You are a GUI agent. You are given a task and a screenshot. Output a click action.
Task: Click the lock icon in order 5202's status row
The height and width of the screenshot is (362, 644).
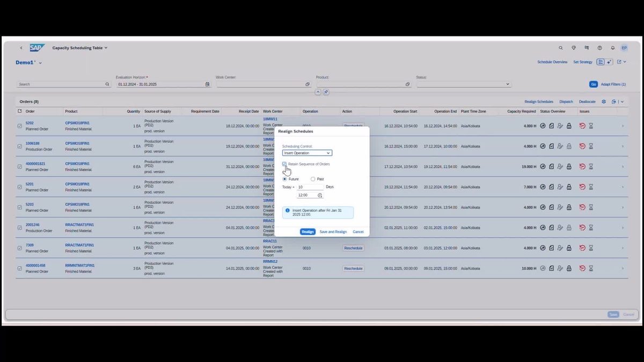[569, 125]
